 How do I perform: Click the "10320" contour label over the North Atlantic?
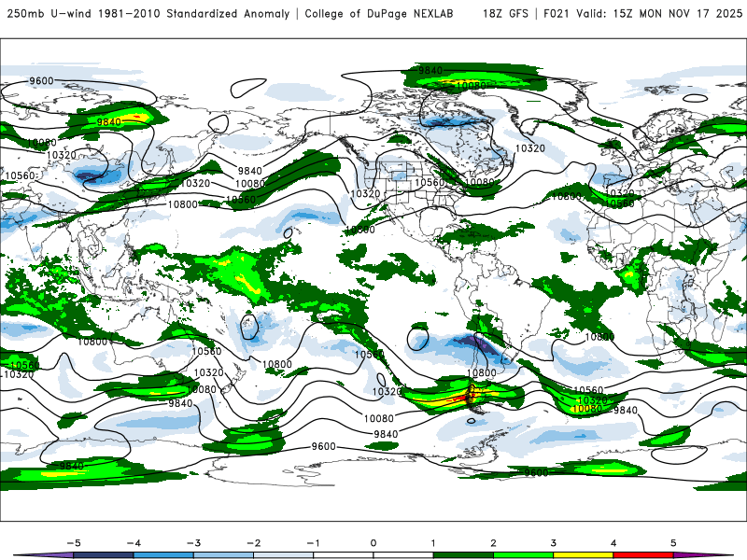pos(529,148)
